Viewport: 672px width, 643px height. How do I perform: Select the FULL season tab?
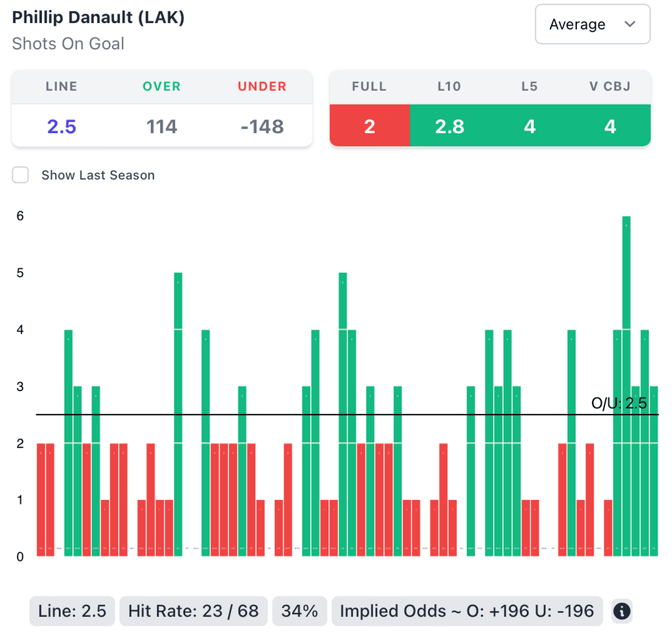(369, 87)
